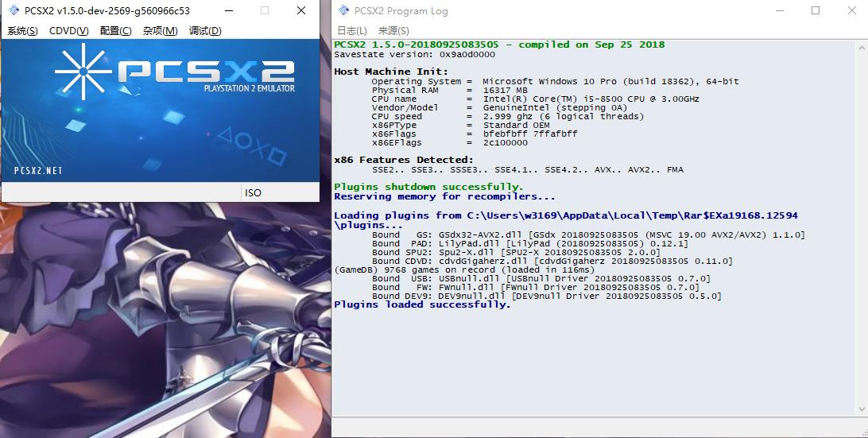Click the 'Physical RAM = 16317 MB' line
868x438 pixels.
click(x=450, y=90)
